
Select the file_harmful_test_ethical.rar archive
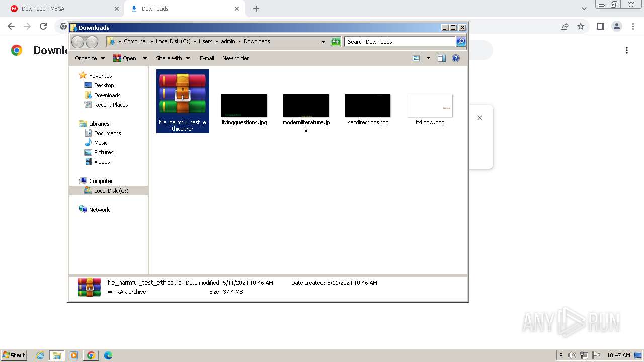point(183,101)
